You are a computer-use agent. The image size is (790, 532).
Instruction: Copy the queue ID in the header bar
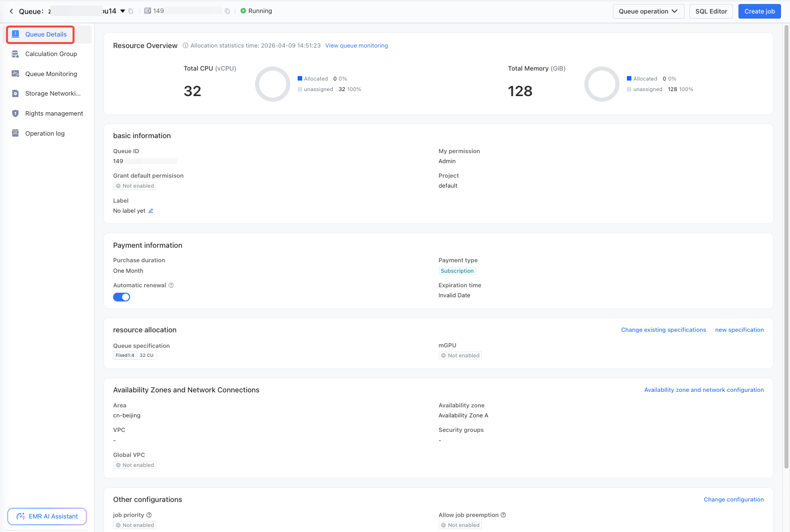tap(227, 11)
